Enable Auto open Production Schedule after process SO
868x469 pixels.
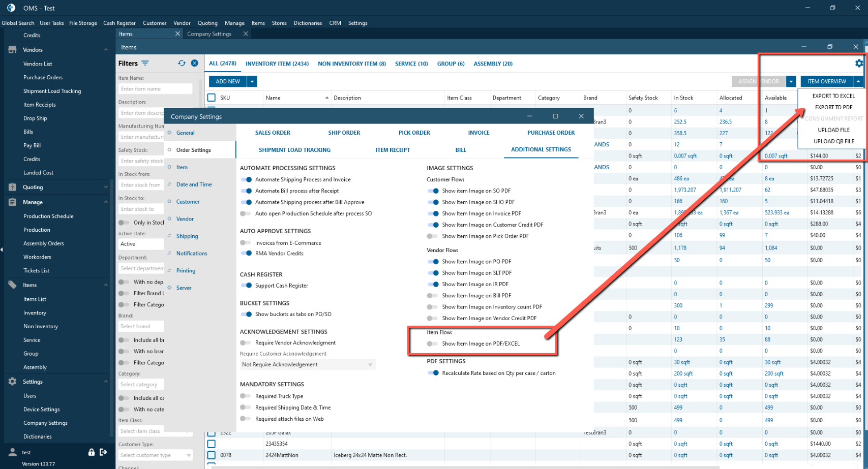(x=246, y=213)
